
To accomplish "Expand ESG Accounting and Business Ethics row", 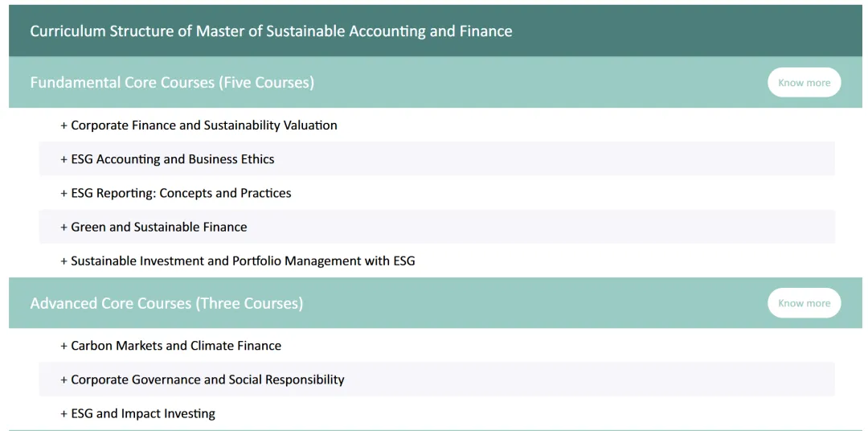I will 436,159.
